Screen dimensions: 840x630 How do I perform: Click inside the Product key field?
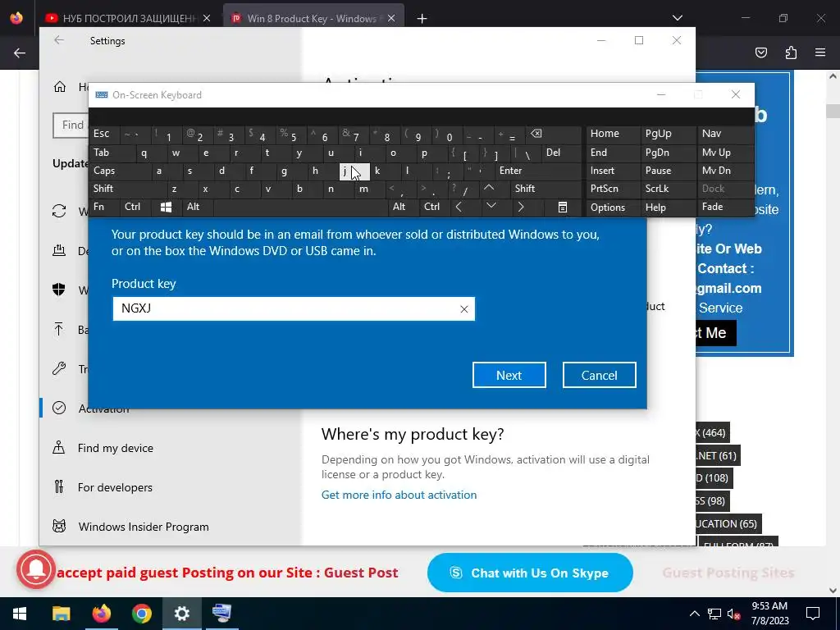tap(294, 309)
